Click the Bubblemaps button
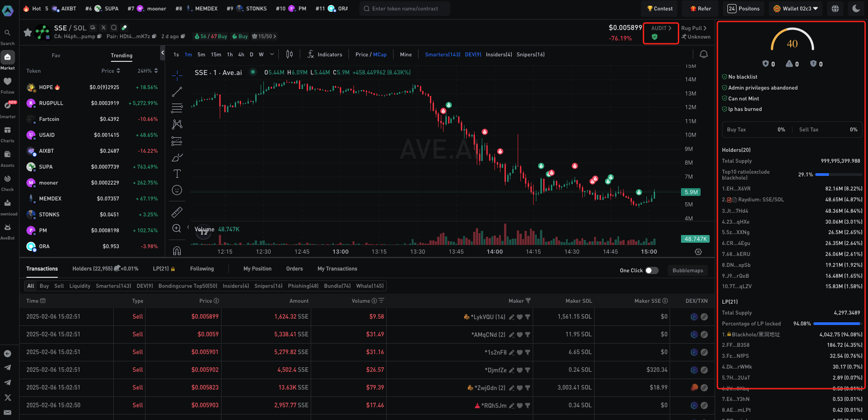 [x=687, y=270]
